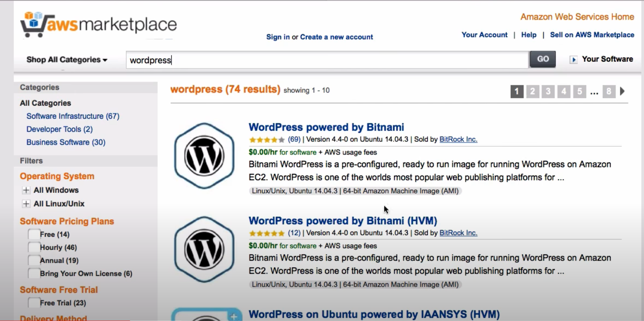Tick the Free Trial checkbox
The width and height of the screenshot is (644, 321).
34,303
